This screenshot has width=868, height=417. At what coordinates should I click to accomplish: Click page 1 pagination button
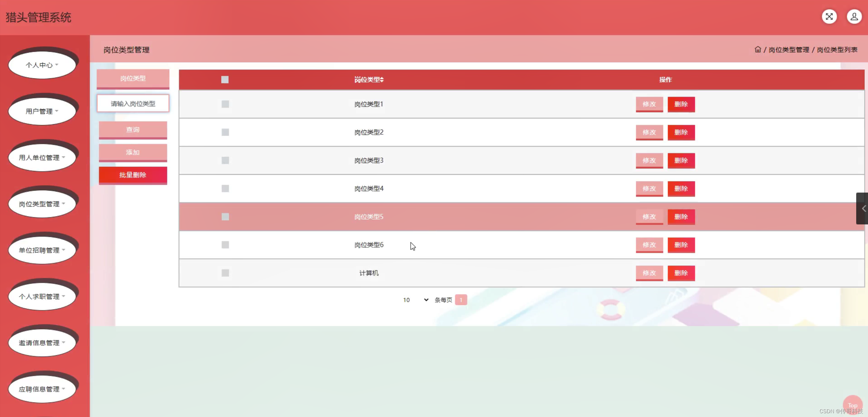tap(461, 300)
